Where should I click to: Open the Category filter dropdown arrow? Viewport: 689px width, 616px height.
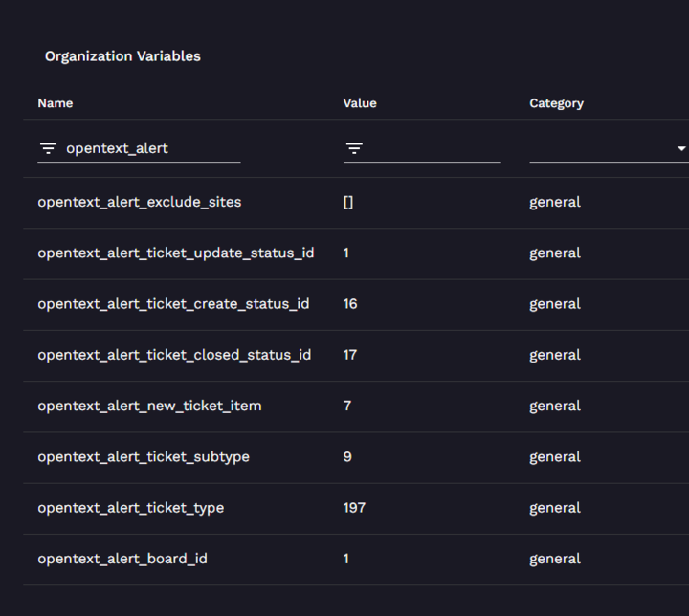pos(680,149)
